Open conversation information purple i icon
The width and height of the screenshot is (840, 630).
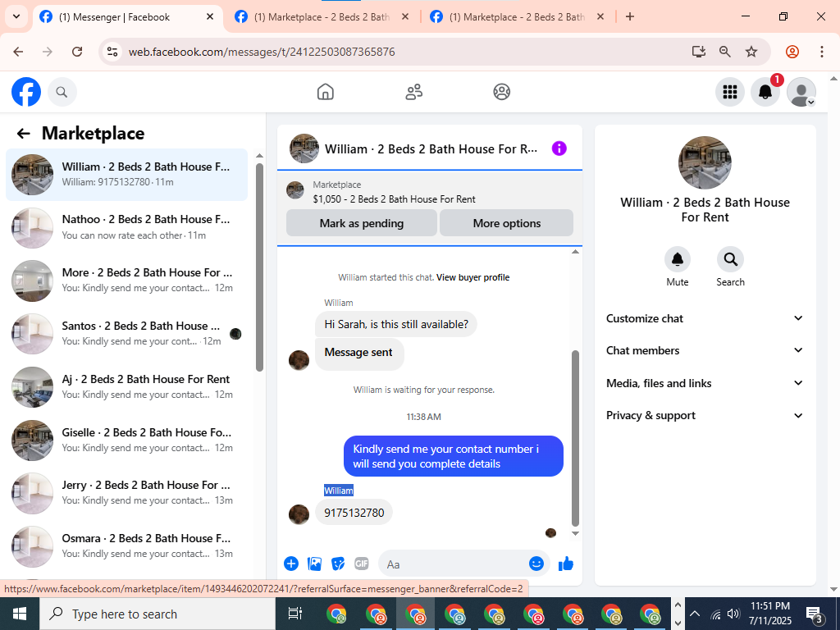(559, 148)
